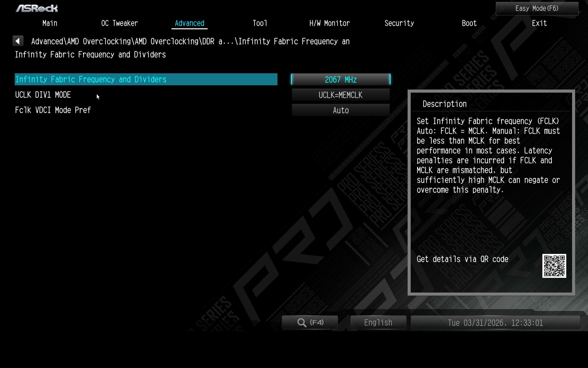Open the OC Tweaker tab
Screen dimensions: 588x368
[119, 23]
